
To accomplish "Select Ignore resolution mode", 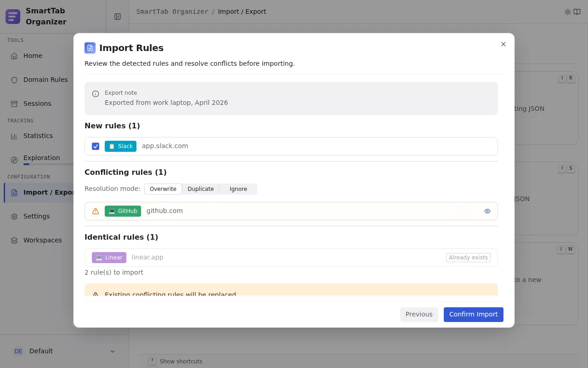I will click(238, 189).
